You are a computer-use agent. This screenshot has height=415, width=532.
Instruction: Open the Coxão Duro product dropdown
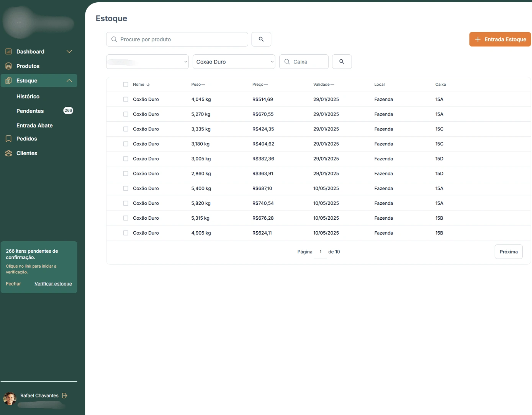pyautogui.click(x=234, y=62)
